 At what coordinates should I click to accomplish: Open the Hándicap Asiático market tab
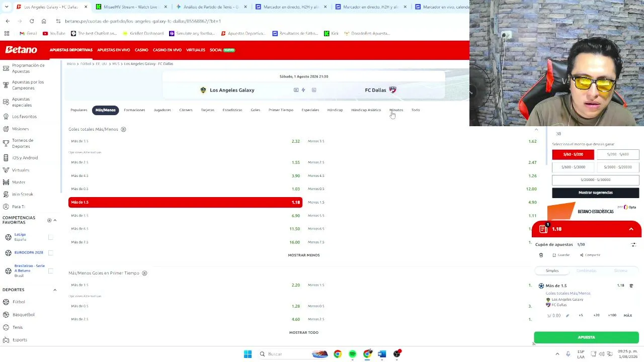point(366,110)
